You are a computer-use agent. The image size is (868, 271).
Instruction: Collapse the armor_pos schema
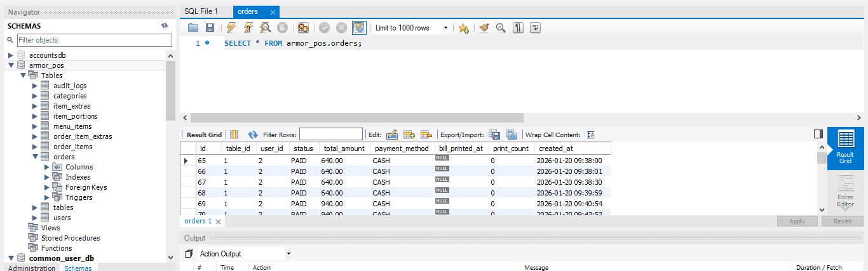[x=11, y=65]
